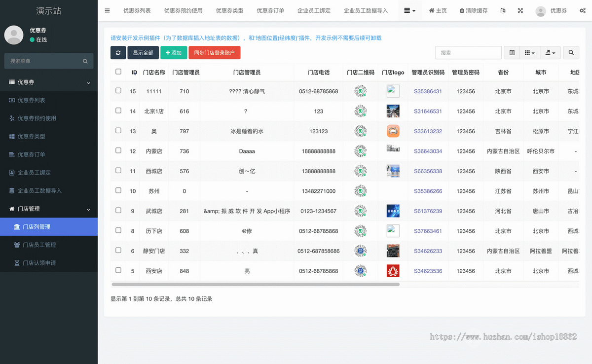592x364 pixels.
Task: Open link S35386431 for store 11111
Action: point(428,91)
